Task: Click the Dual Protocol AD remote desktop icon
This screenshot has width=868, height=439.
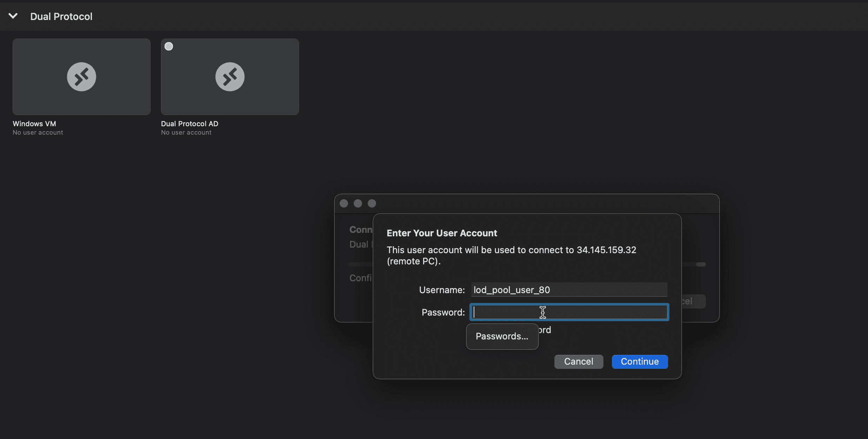Action: (230, 77)
